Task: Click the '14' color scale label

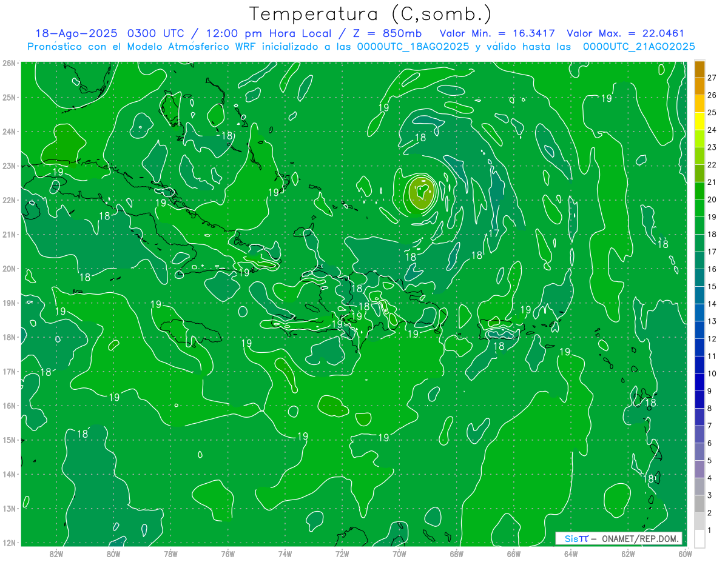Action: pyautogui.click(x=712, y=304)
